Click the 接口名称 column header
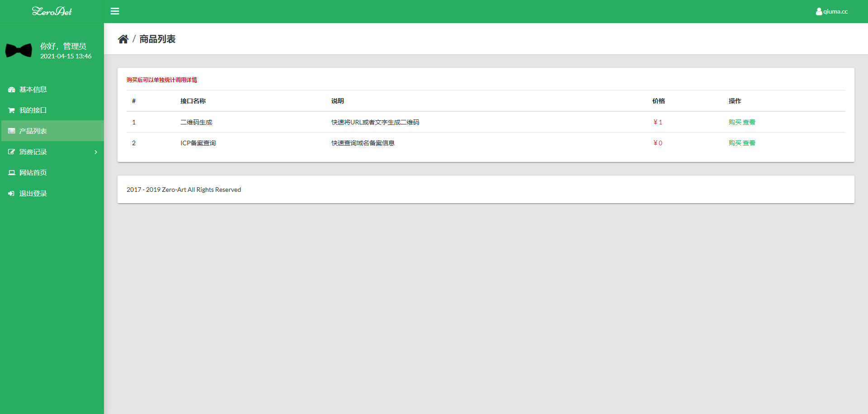Viewport: 868px width, 414px height. 193,101
